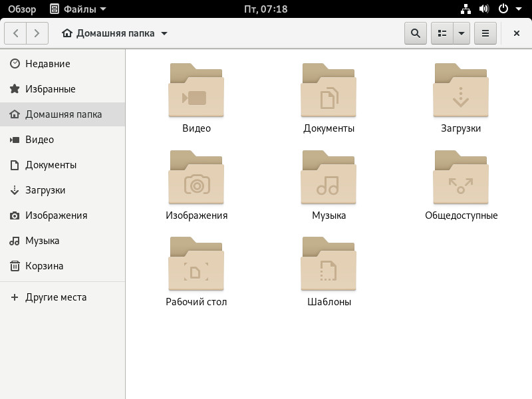Select Избранные in the sidebar
532x399 pixels.
[x=63, y=89]
